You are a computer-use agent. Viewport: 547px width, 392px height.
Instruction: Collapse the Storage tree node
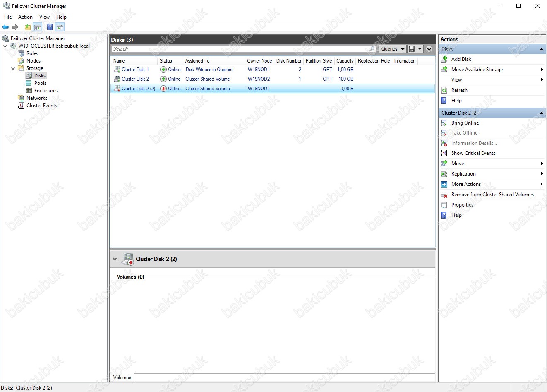[13, 68]
